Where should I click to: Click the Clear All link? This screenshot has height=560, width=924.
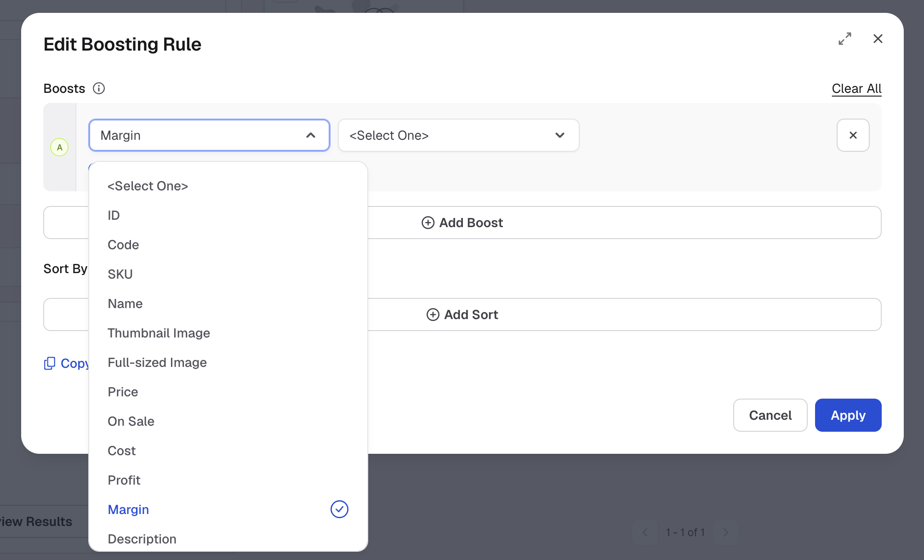click(856, 88)
